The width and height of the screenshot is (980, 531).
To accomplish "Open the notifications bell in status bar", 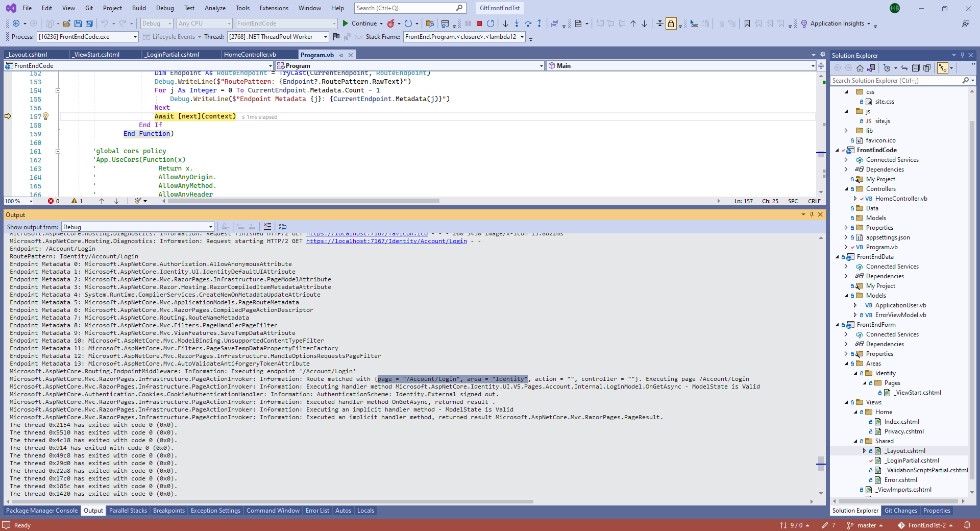I will point(967,525).
